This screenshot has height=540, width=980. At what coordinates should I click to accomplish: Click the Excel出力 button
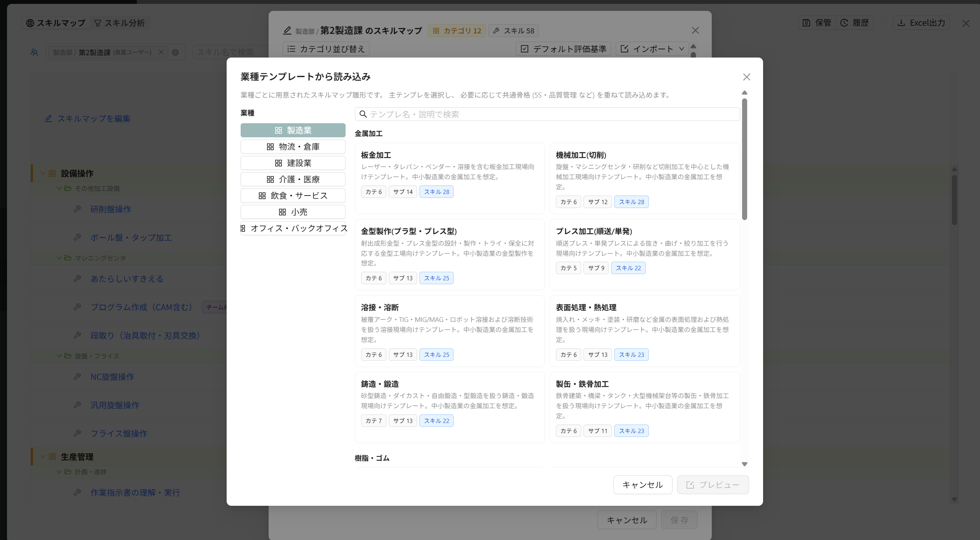coord(921,23)
